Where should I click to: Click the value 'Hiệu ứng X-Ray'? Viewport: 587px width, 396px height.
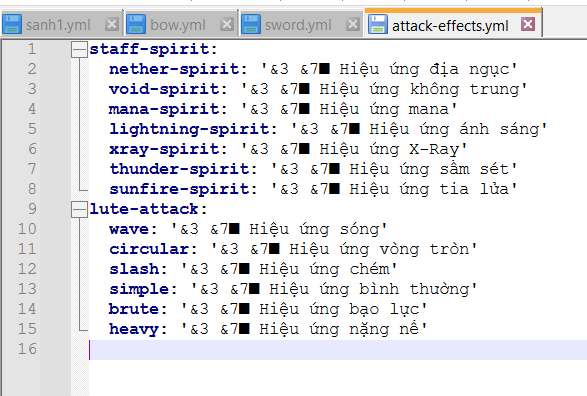click(x=389, y=150)
